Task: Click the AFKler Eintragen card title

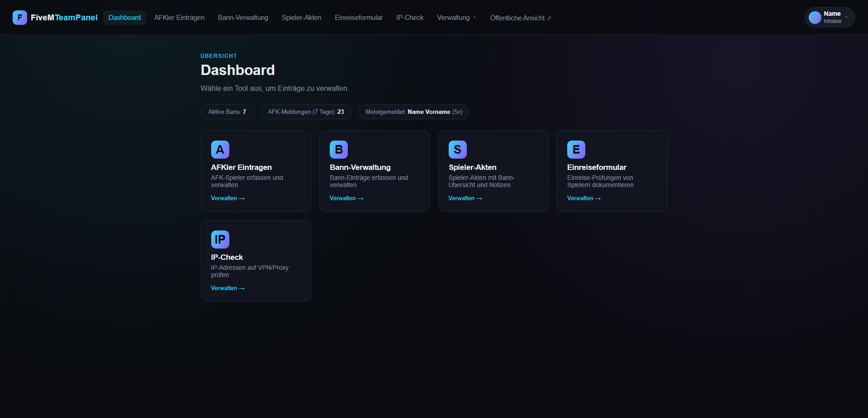Action: (241, 167)
